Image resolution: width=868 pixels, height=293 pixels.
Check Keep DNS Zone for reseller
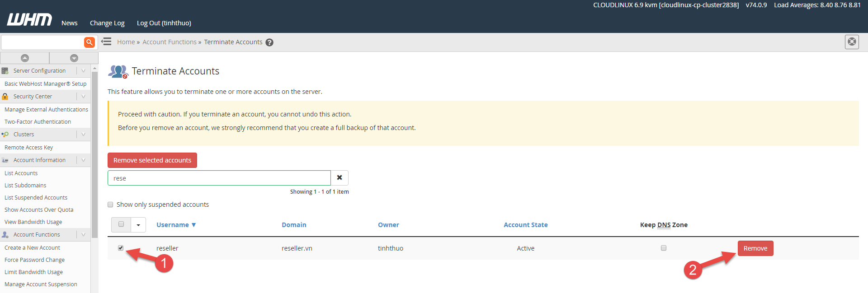click(x=664, y=248)
